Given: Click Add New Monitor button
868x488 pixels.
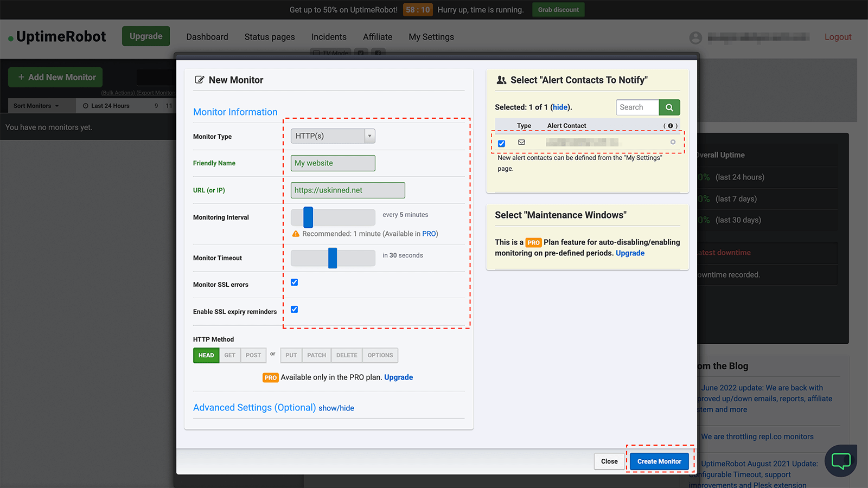Looking at the screenshot, I should (55, 78).
